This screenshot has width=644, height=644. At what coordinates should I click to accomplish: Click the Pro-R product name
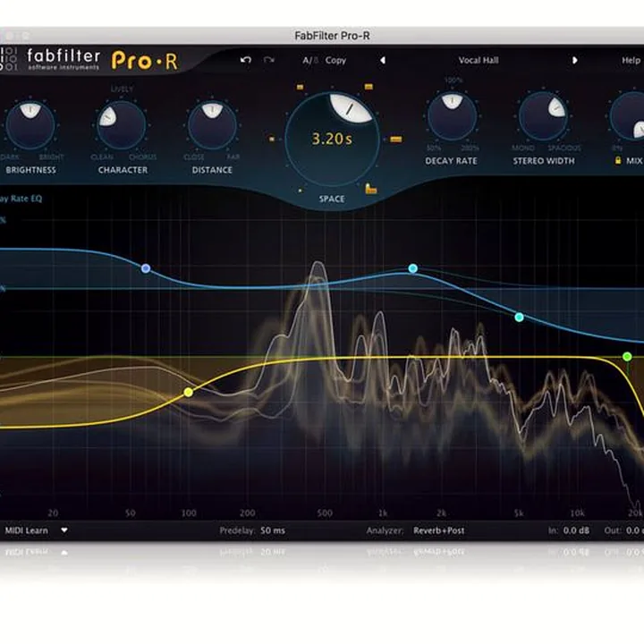tap(145, 61)
